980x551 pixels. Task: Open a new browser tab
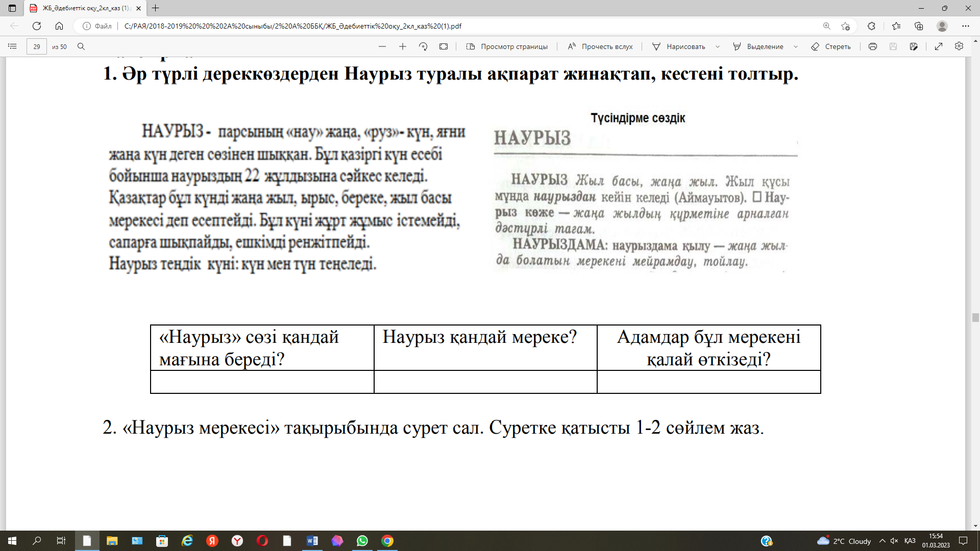[156, 8]
